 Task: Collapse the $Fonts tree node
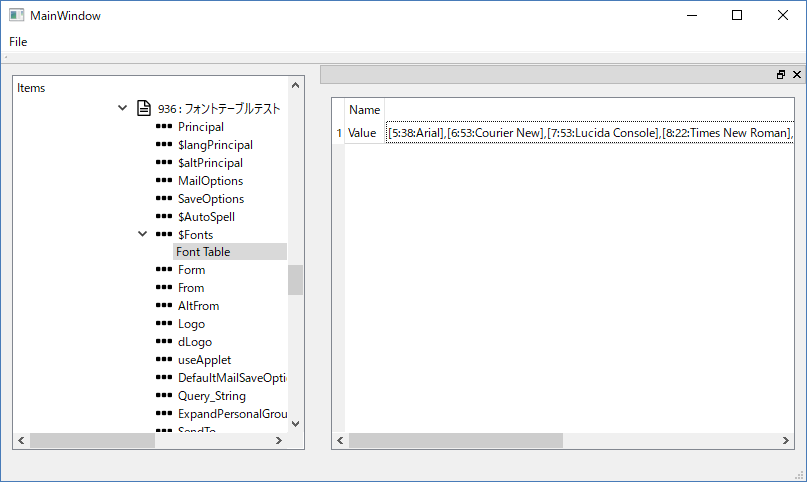pyautogui.click(x=143, y=234)
